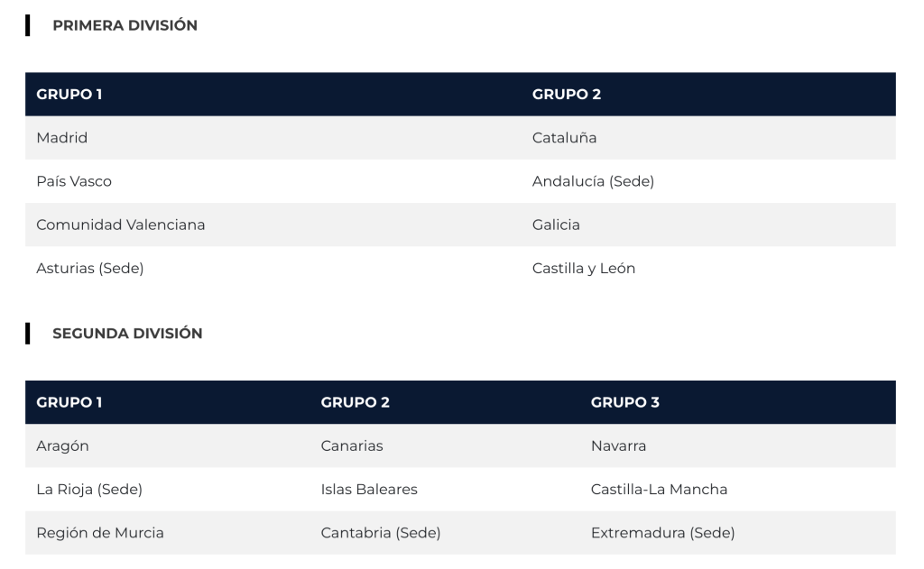Click the Castilla y León cell
Image resolution: width=924 pixels, height=569 pixels.
(584, 268)
